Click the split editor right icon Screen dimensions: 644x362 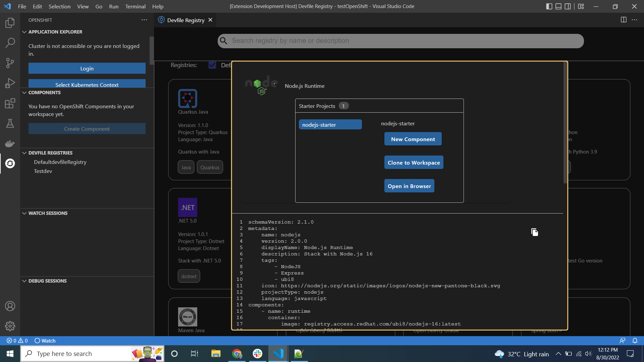point(623,20)
